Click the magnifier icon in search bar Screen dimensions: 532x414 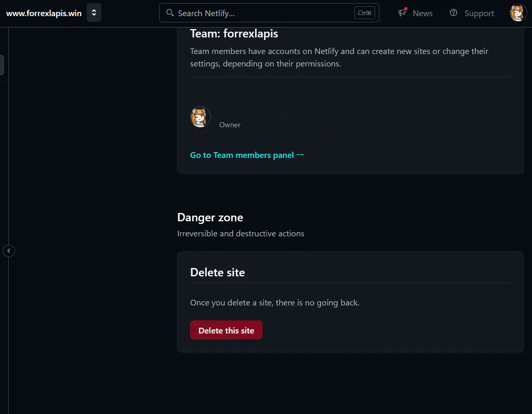[169, 13]
